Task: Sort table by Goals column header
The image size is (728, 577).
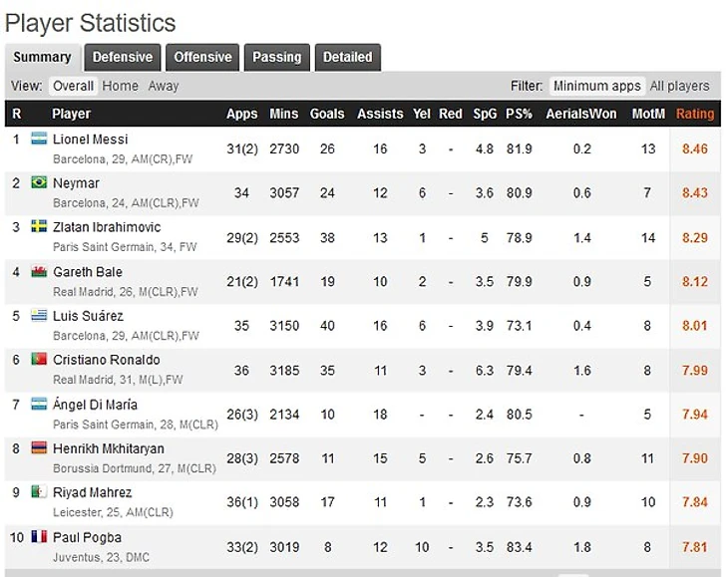Action: 327,114
